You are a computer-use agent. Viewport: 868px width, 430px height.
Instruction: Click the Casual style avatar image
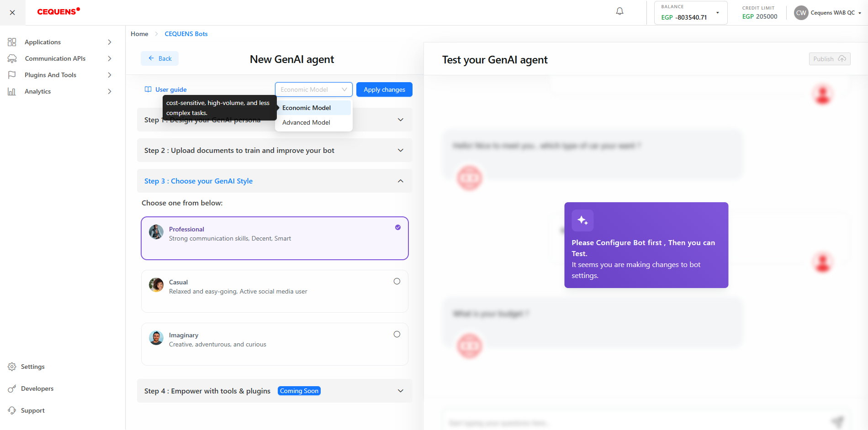(x=156, y=285)
